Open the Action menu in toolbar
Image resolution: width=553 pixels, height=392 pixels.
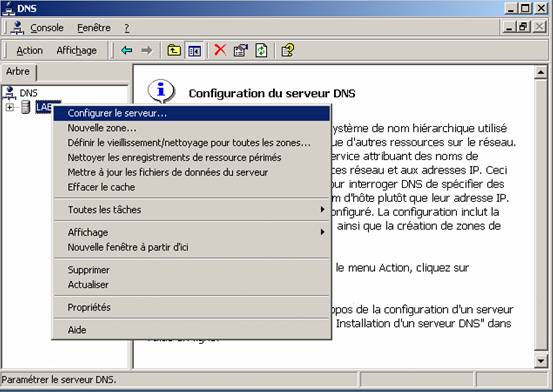point(30,50)
